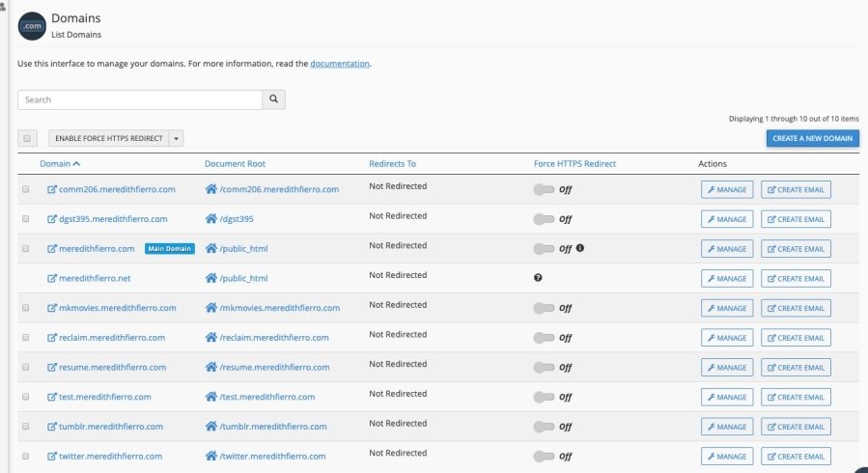This screenshot has width=868, height=473.
Task: Toggle Force HTTPS for twitter.meredithfierro.com
Action: (544, 457)
